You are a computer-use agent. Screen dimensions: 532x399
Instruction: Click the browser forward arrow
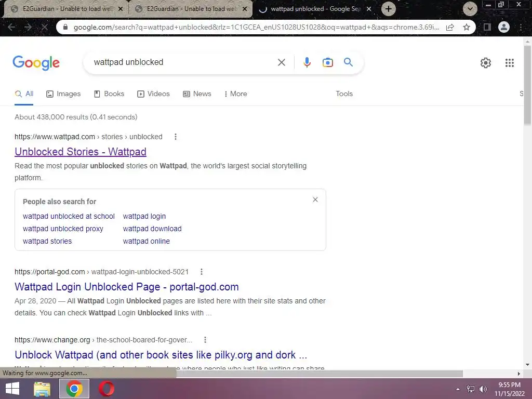coord(28,27)
